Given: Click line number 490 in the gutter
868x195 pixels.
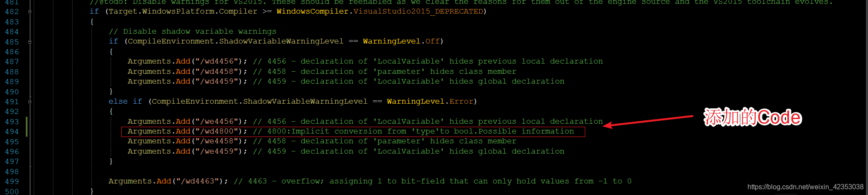Looking at the screenshot, I should coord(12,92).
